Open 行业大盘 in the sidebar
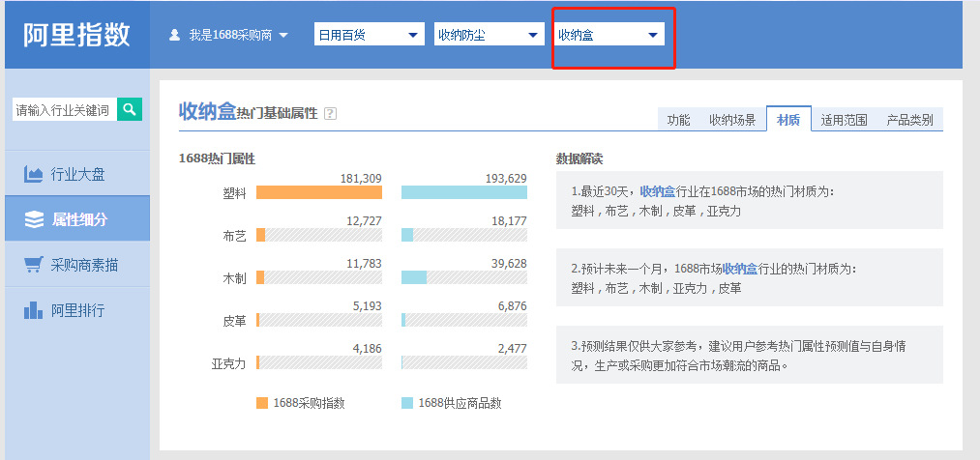This screenshot has width=980, height=460. click(x=77, y=174)
